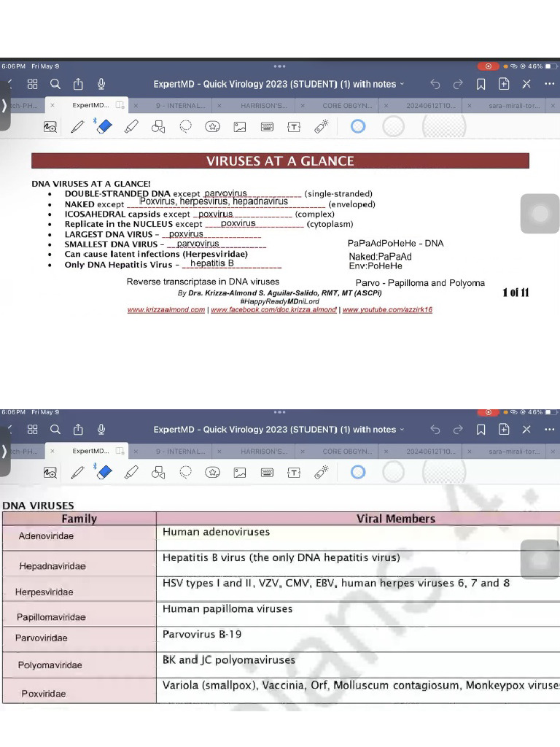Image resolution: width=560 pixels, height=747 pixels.
Task: Switch to 9 - INTERNAL tab above Viruses at a Glance
Action: (x=181, y=106)
